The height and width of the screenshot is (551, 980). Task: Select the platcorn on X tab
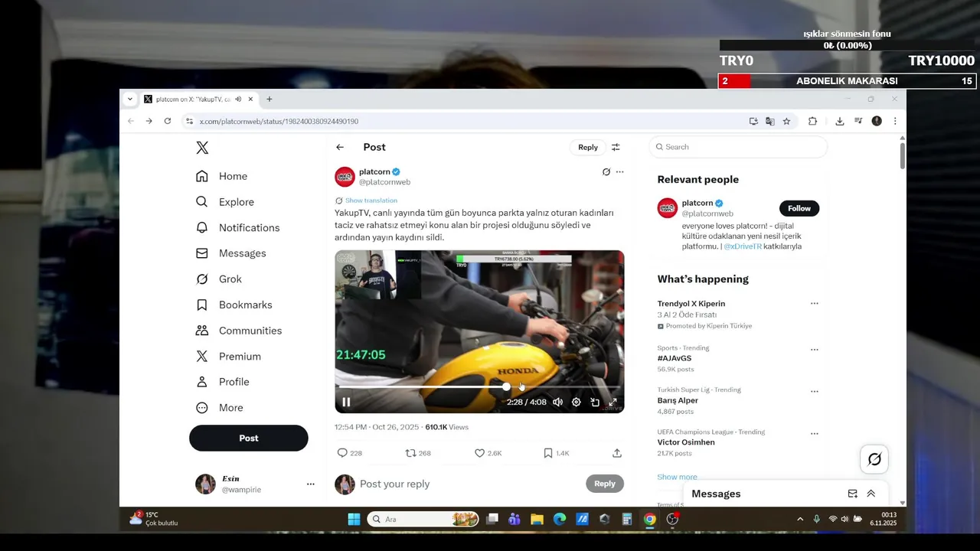tap(193, 99)
